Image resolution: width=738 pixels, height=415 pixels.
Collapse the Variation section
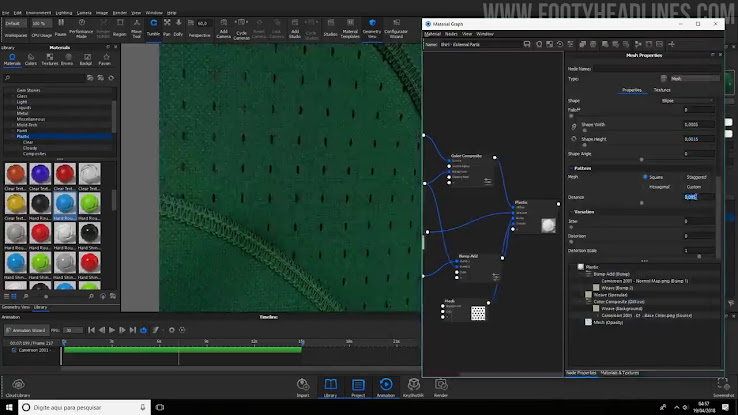571,212
